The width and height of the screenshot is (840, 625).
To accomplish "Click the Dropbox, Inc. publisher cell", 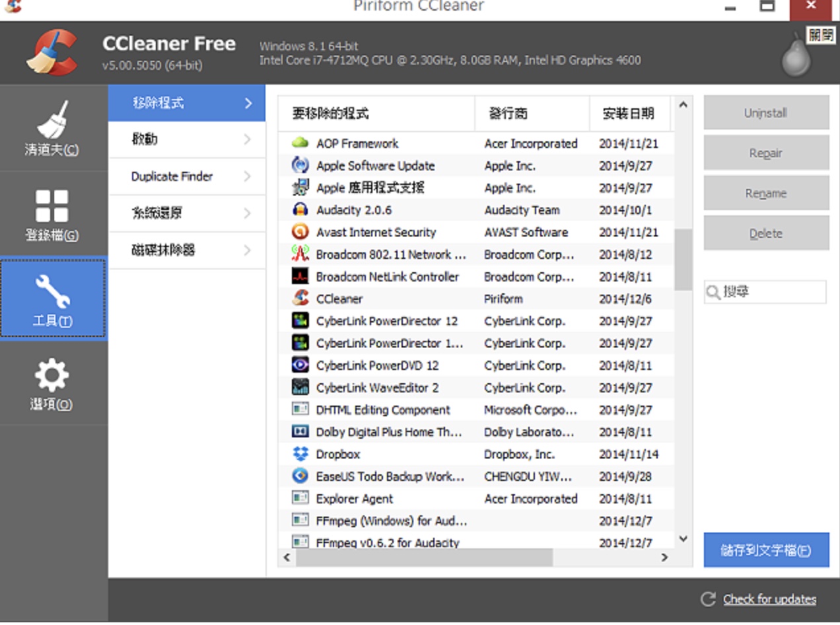I will coord(519,455).
